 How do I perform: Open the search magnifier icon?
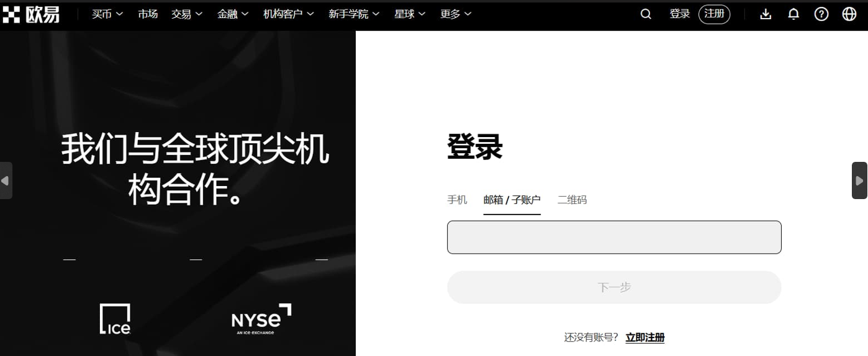pos(646,14)
